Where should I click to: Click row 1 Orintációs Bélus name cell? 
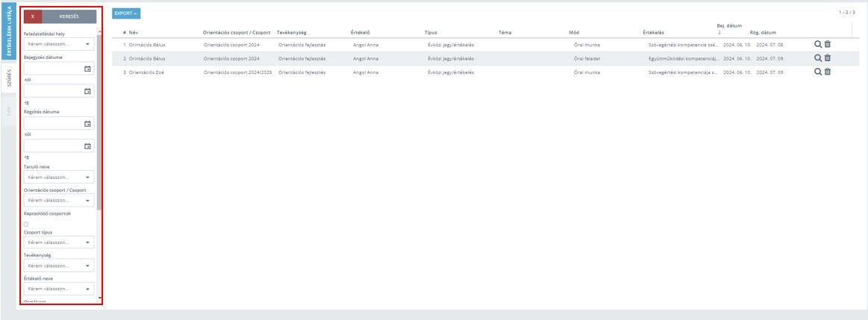pyautogui.click(x=147, y=44)
